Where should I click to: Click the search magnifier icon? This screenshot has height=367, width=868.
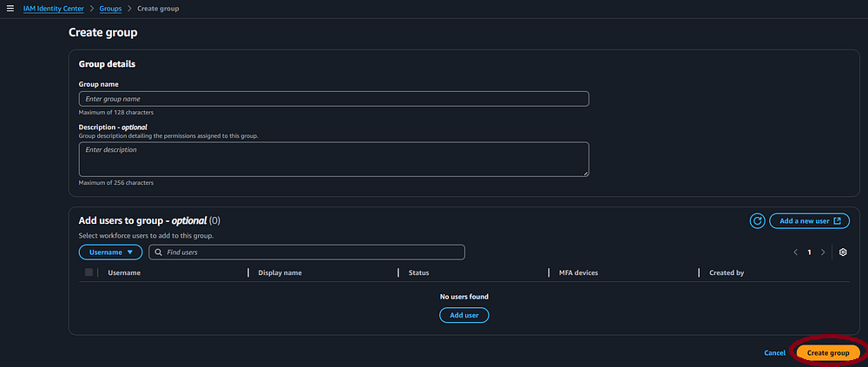click(158, 252)
